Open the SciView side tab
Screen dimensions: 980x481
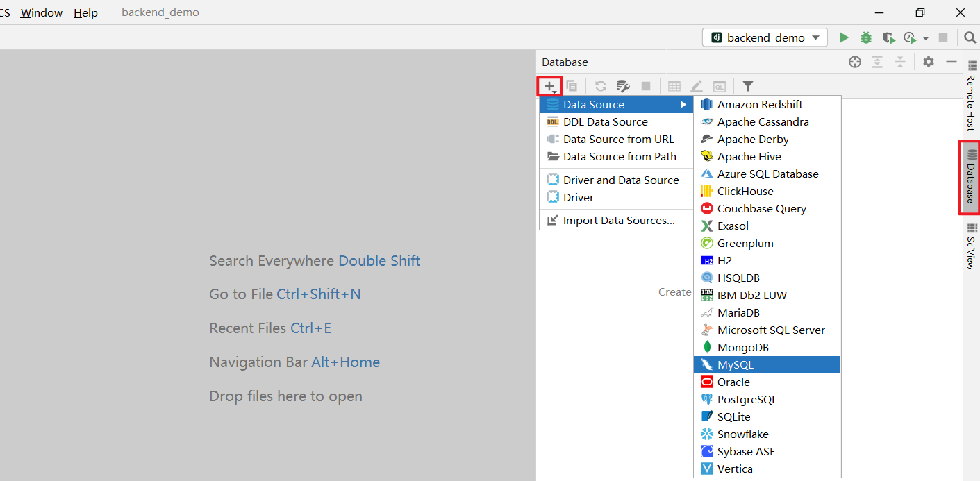(x=971, y=247)
